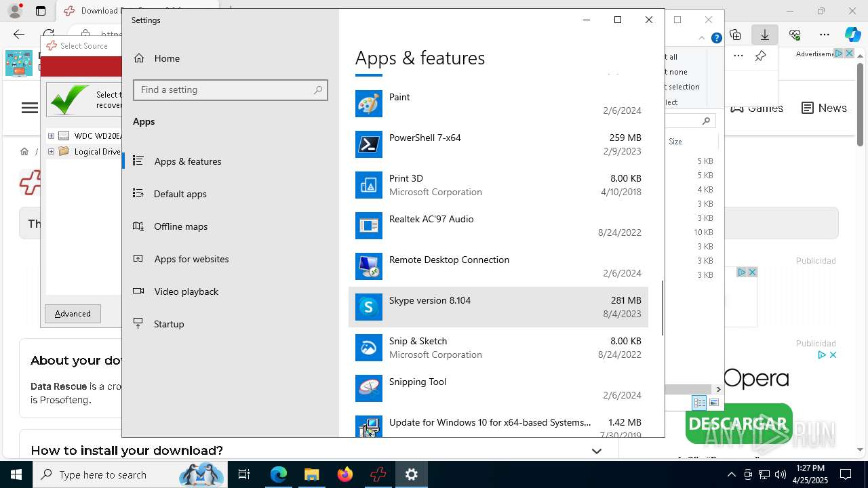Screen dimensions: 868x488
Task: Open Apps & features section
Action: coord(231,161)
